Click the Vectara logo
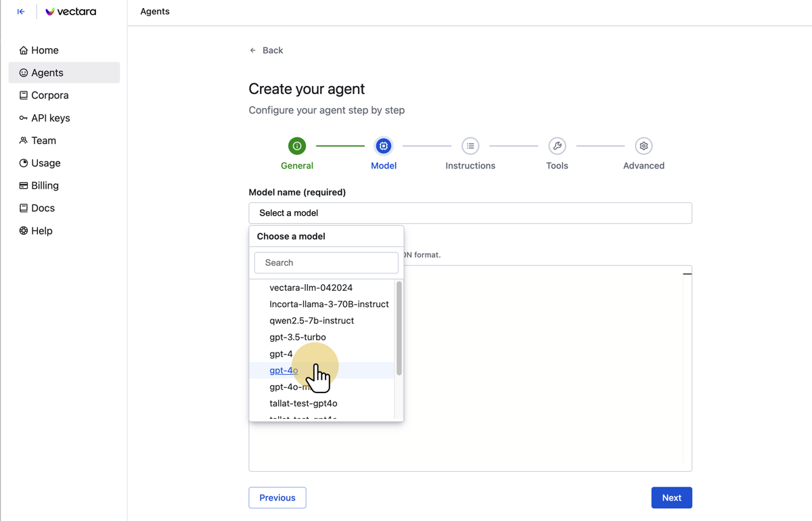Screen dimensions: 812x521 tap(70, 12)
